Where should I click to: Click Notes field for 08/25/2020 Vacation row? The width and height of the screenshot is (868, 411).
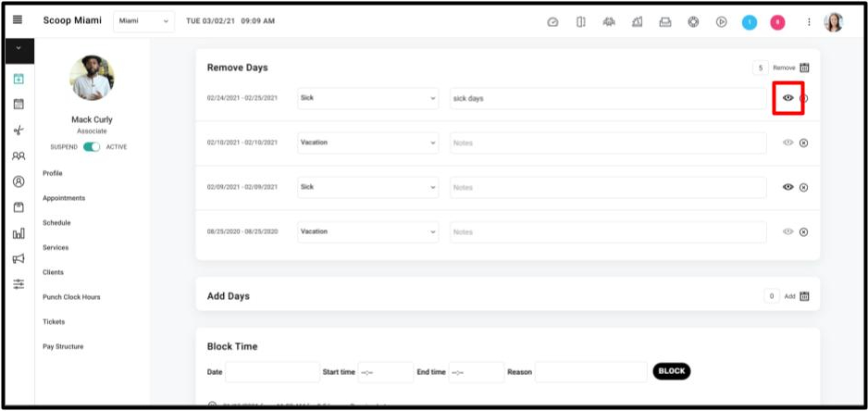608,232
